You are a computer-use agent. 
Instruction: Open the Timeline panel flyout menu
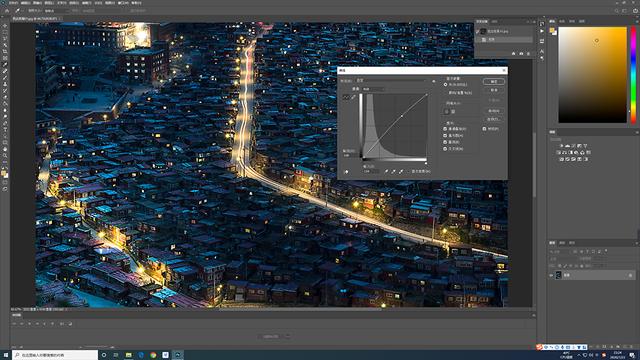point(533,315)
